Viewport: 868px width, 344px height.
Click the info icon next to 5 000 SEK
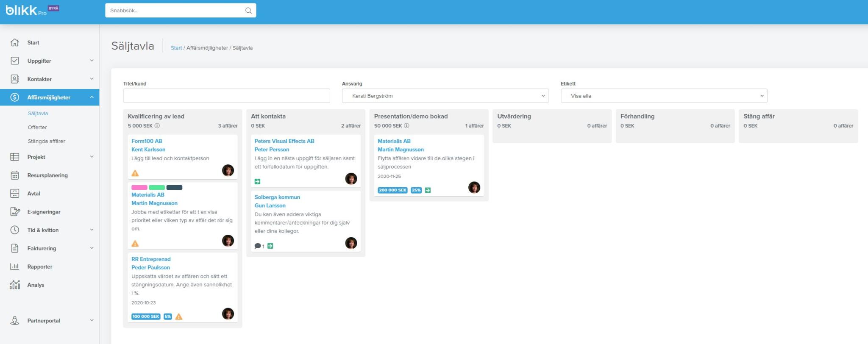click(157, 126)
